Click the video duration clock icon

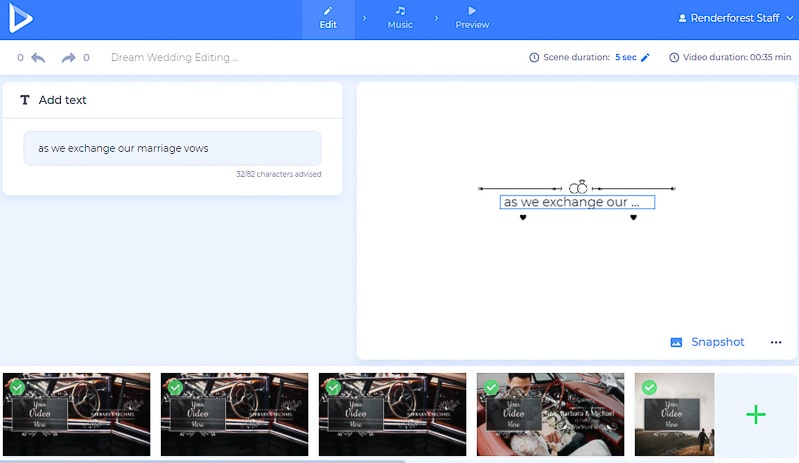click(x=674, y=58)
